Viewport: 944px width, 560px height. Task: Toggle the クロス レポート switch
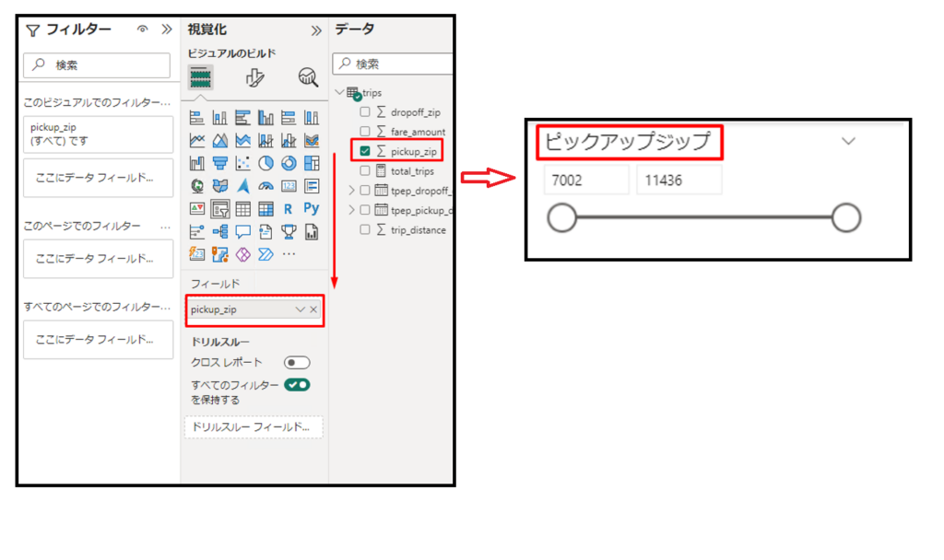coord(297,363)
